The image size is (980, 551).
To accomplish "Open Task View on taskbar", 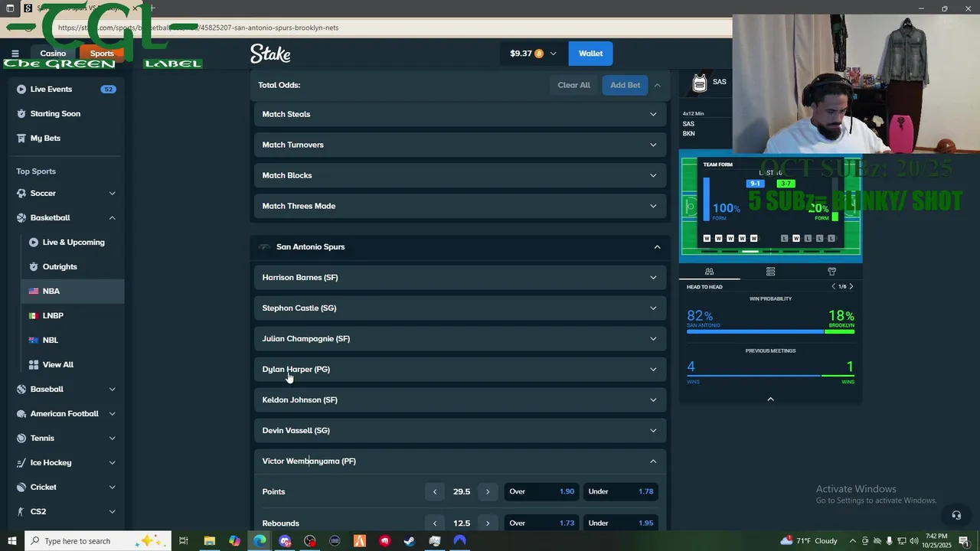I will (184, 541).
